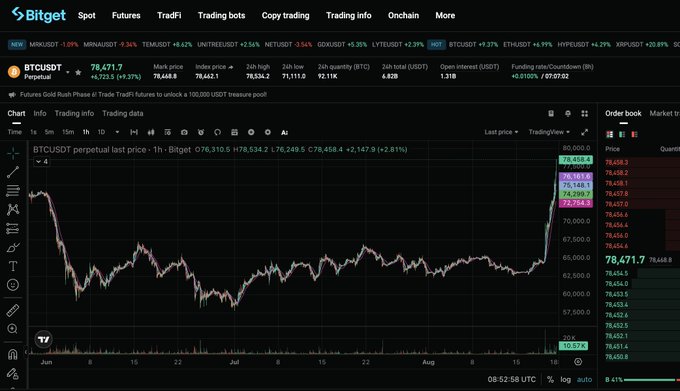Switch to the Trading data tab
Viewport: 680px width, 391px height.
coord(123,113)
